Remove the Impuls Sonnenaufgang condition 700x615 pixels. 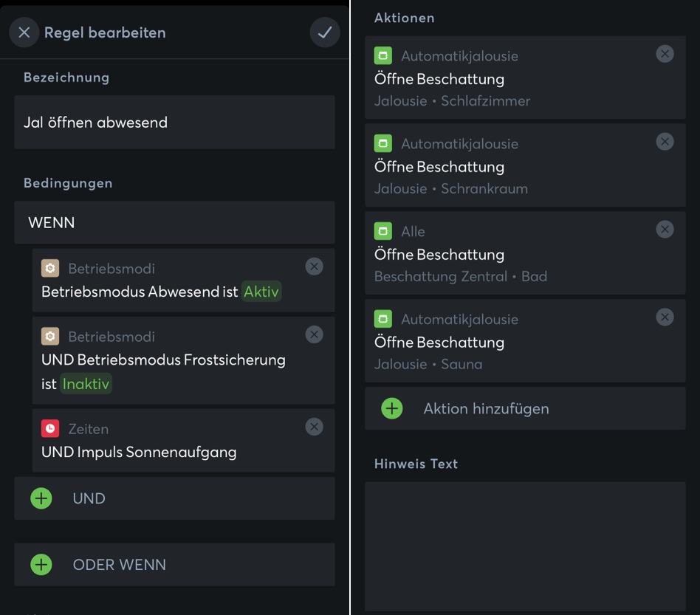pos(314,427)
